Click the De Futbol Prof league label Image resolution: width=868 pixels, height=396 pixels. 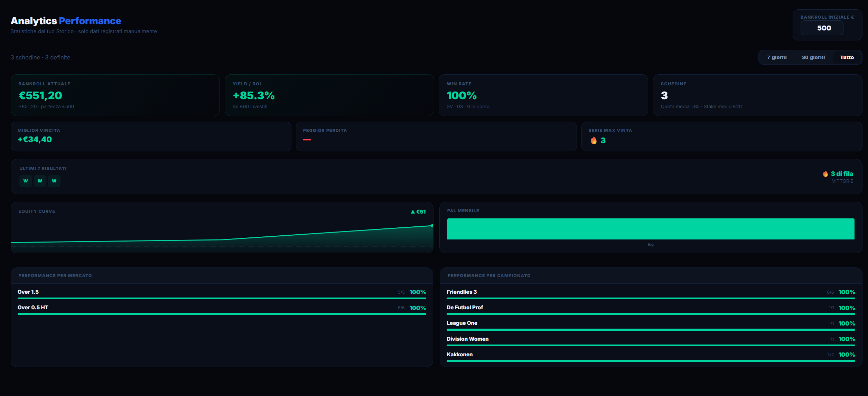click(465, 308)
